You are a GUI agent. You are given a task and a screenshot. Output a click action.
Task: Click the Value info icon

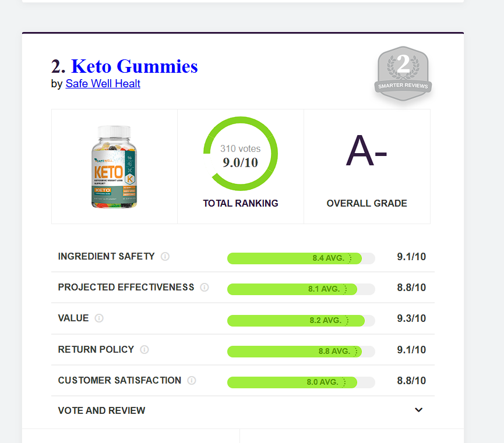[x=99, y=318]
